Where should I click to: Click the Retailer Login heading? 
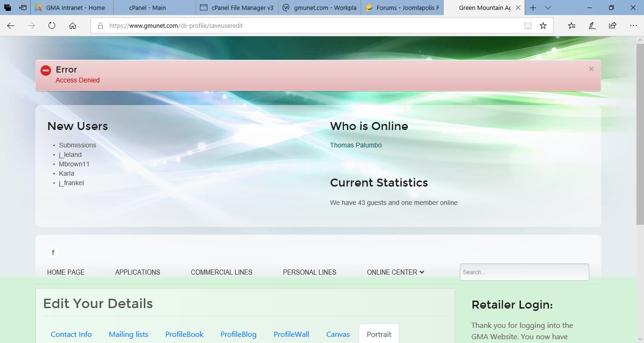coord(512,305)
